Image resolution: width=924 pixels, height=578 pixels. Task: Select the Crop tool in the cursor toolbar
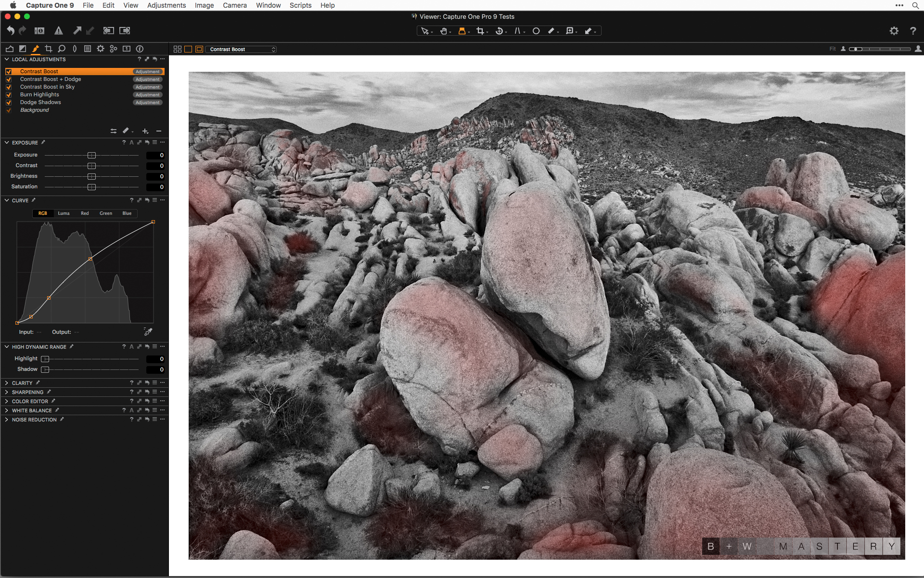(480, 31)
